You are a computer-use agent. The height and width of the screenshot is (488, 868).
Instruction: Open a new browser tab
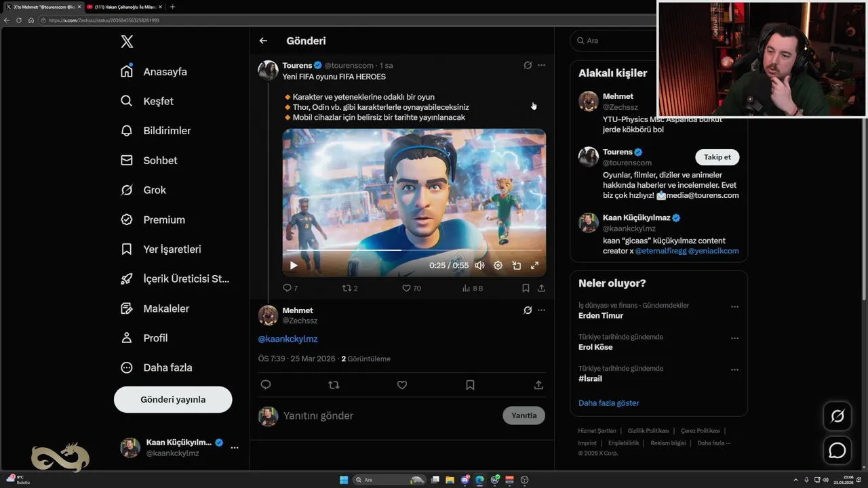(172, 7)
